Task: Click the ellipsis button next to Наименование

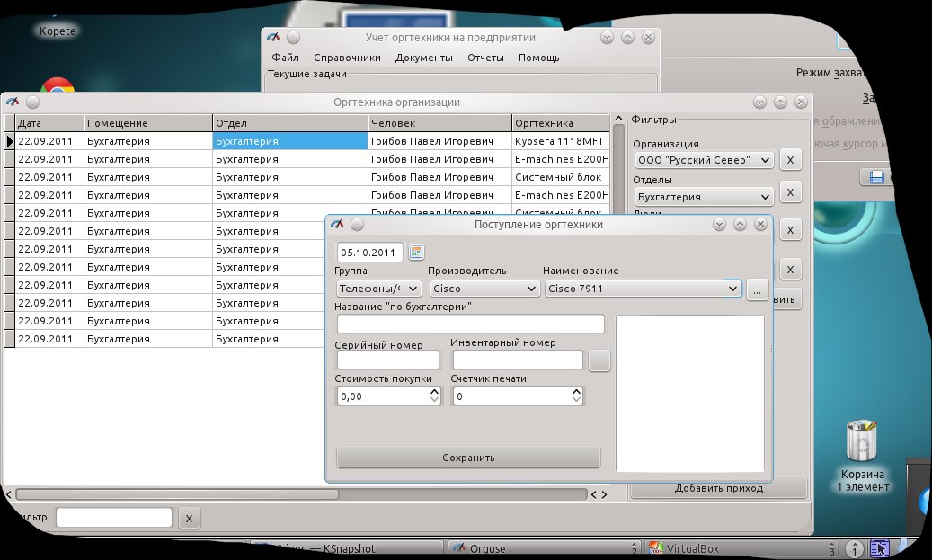Action: coord(756,289)
